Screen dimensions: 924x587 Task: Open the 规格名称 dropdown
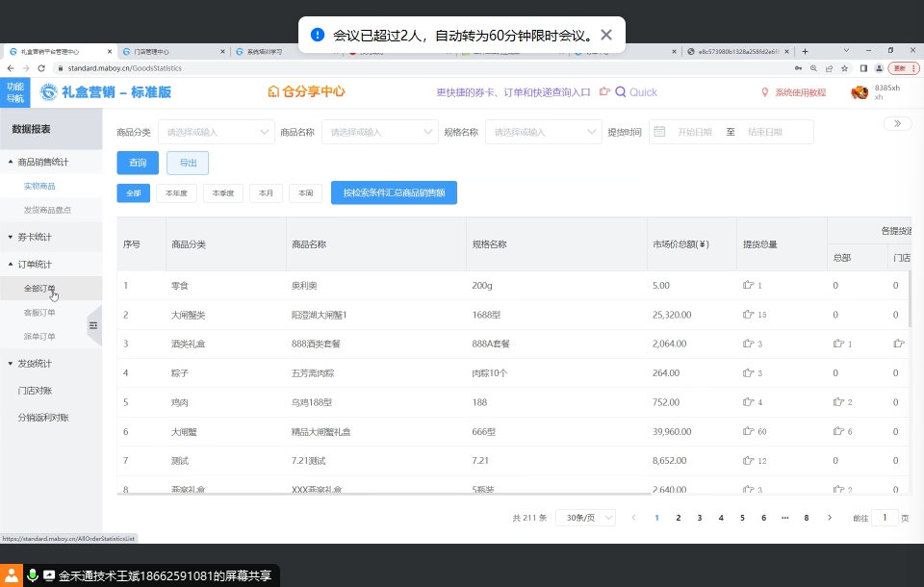tap(543, 132)
